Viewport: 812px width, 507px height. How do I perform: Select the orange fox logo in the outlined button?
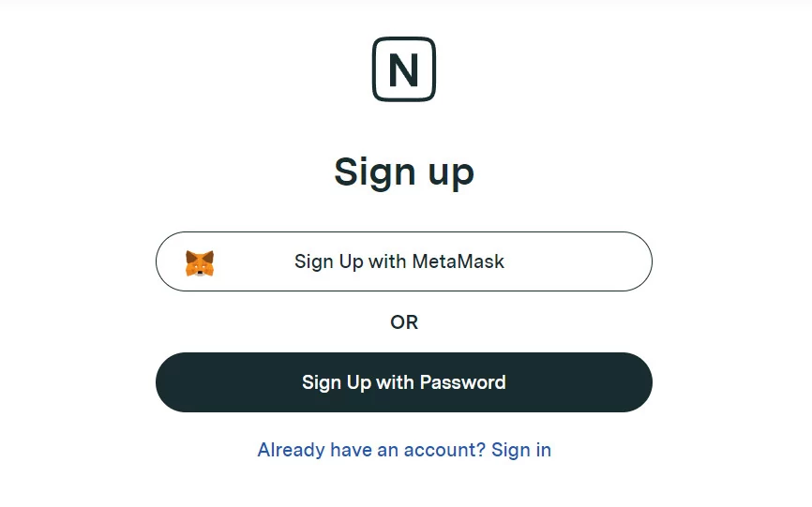[200, 262]
